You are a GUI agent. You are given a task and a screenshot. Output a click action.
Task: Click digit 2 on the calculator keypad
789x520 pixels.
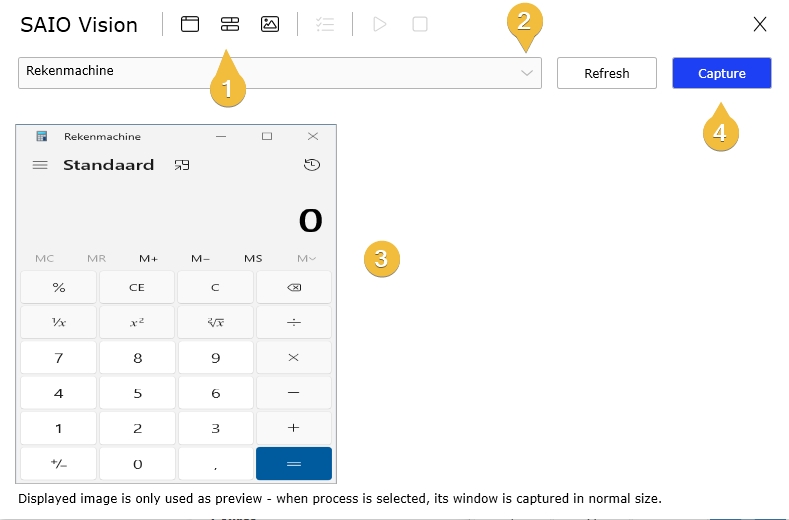(137, 428)
